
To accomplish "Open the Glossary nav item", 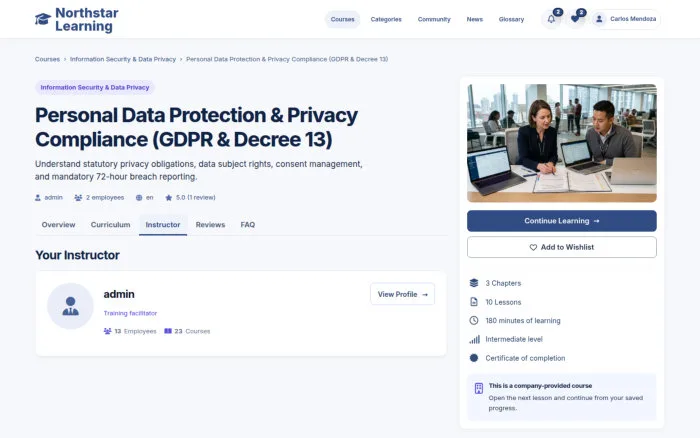I will [x=511, y=20].
